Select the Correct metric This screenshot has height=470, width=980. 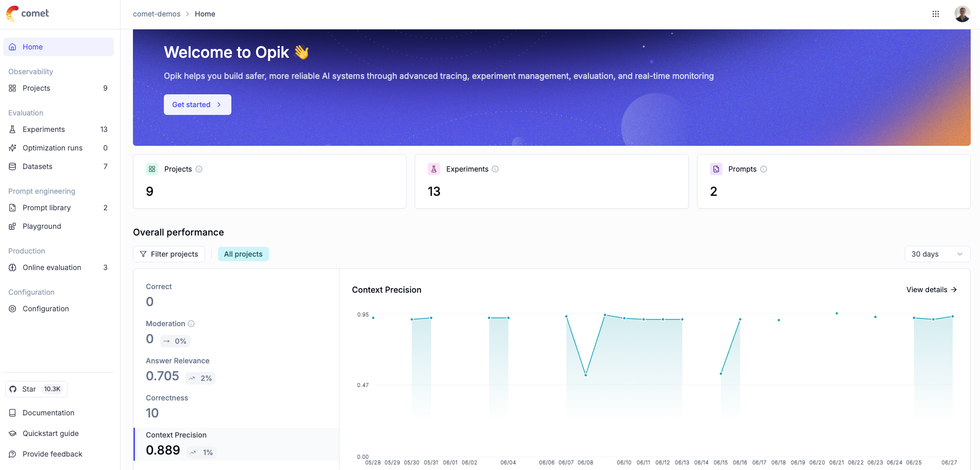coord(236,295)
